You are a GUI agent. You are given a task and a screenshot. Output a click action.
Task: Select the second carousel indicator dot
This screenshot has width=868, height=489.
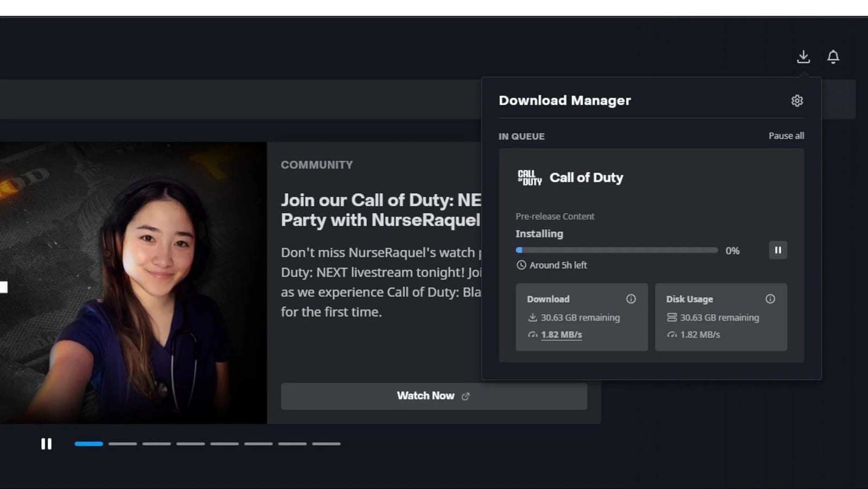click(x=123, y=443)
